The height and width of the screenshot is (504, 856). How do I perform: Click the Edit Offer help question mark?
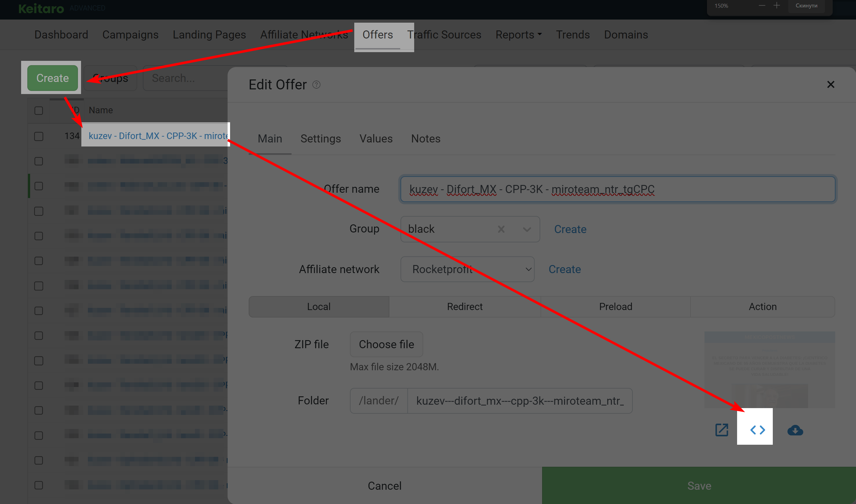tap(316, 84)
